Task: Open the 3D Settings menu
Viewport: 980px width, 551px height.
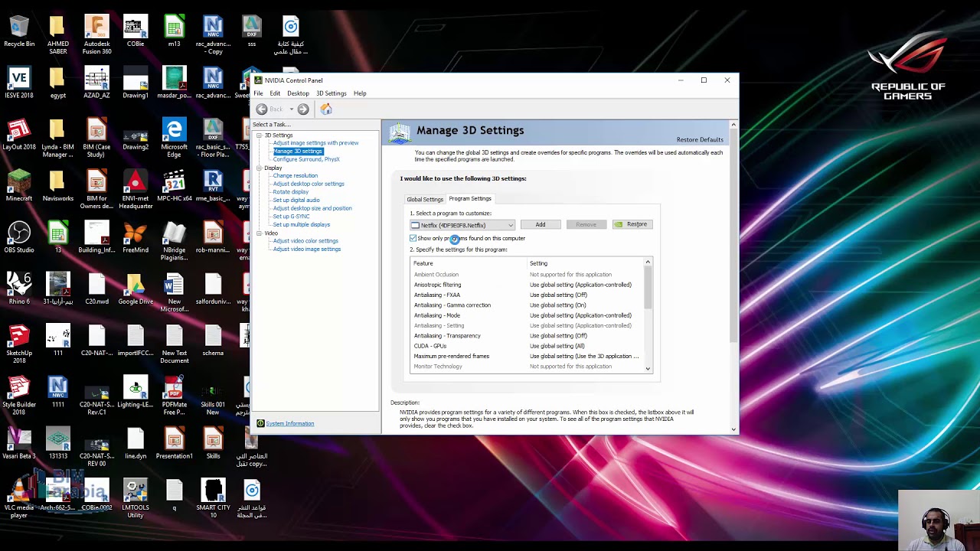Action: pos(332,93)
